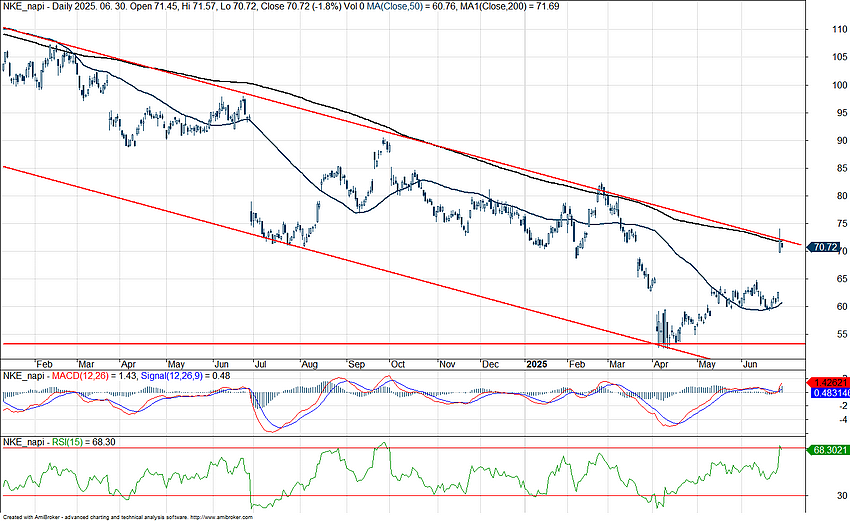Click the green RSI value label 68.3021

click(x=828, y=450)
